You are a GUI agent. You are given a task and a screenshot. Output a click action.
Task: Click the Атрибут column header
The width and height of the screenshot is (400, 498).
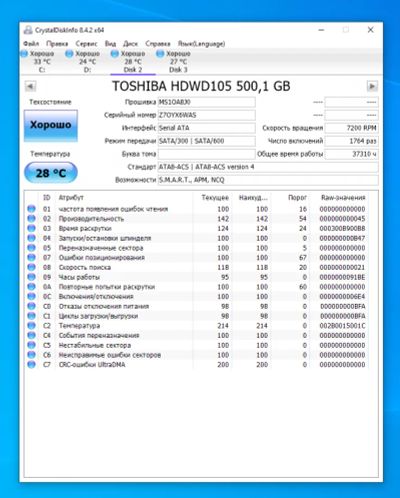tap(71, 198)
